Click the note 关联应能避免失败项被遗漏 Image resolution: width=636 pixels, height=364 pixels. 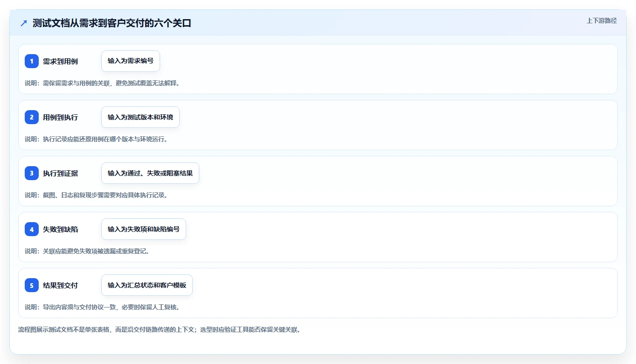(87, 251)
